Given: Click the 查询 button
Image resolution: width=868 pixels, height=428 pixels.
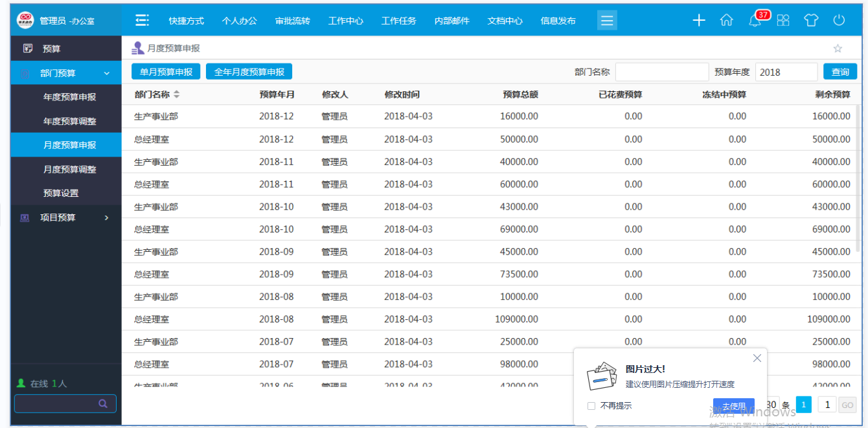Looking at the screenshot, I should [x=840, y=72].
